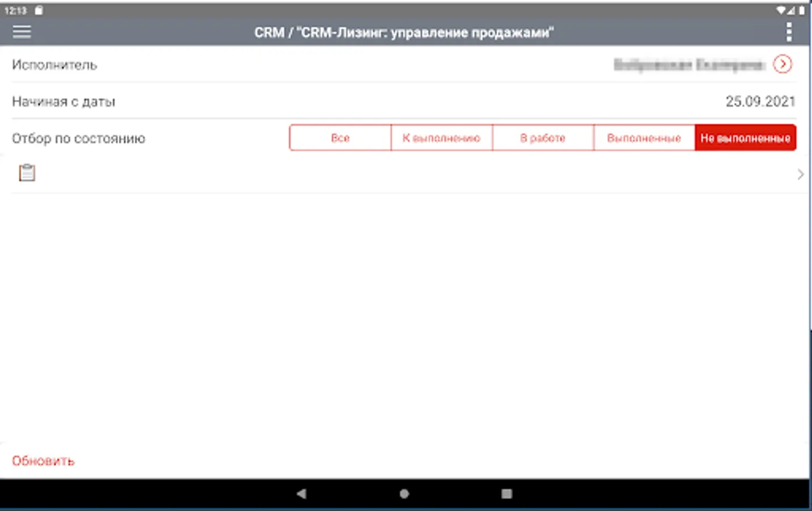Open the overflow menu with three dots
The image size is (812, 511).
(x=789, y=32)
